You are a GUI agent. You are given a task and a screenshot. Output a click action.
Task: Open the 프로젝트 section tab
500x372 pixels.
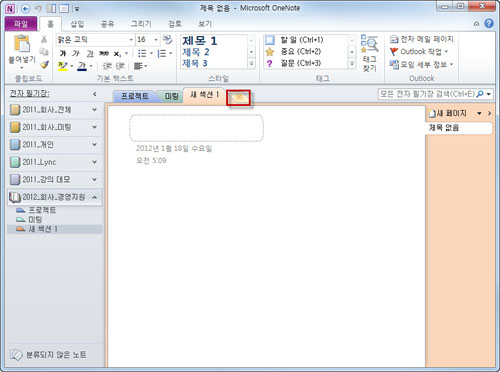tap(134, 96)
